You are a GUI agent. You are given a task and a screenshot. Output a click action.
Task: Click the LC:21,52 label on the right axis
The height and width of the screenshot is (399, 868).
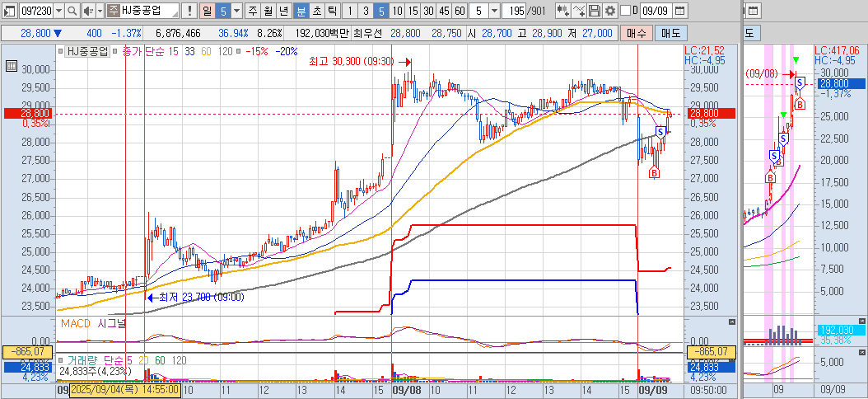[x=705, y=51]
